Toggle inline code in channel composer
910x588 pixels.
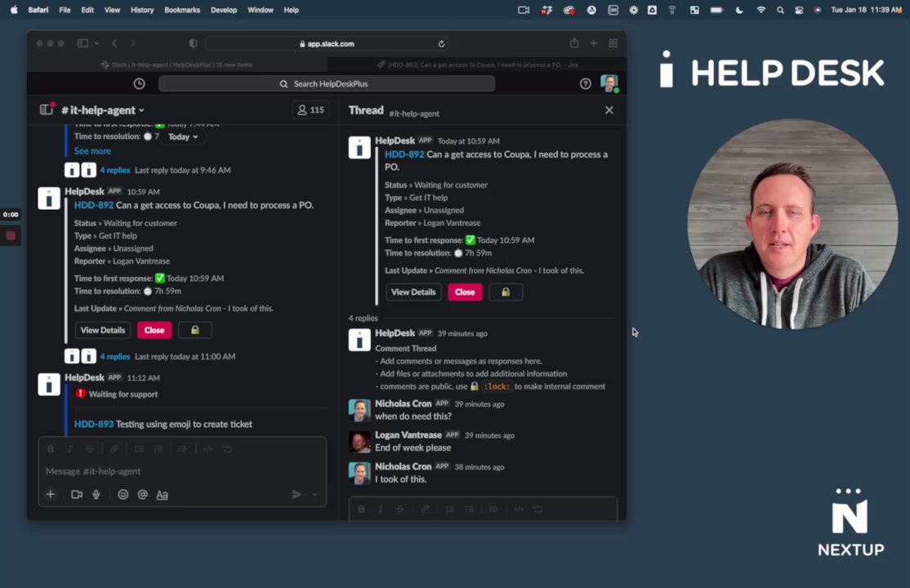pyautogui.click(x=207, y=448)
